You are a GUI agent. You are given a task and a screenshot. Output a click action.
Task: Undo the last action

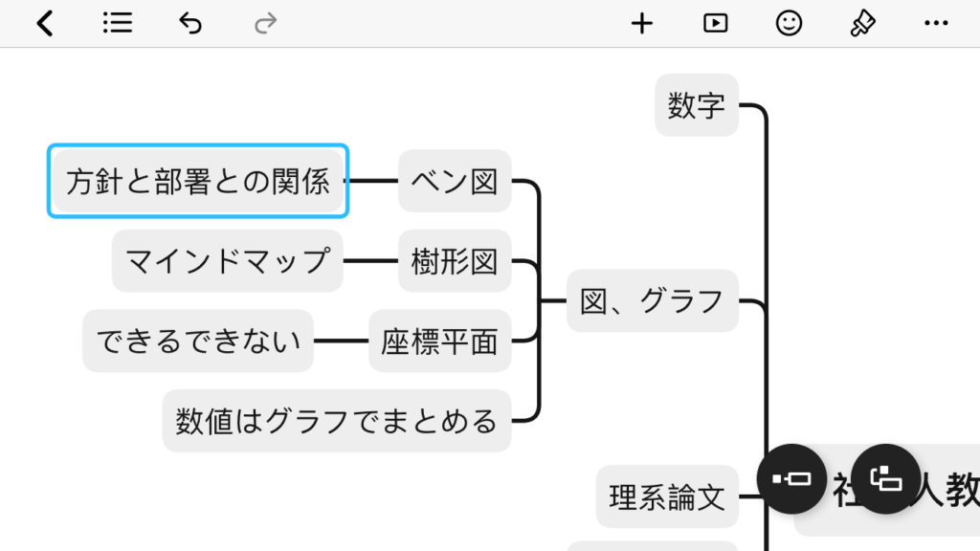click(190, 24)
